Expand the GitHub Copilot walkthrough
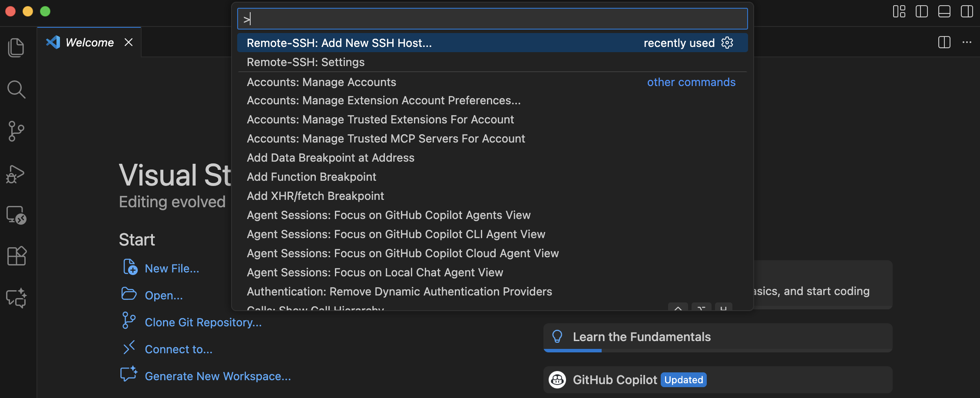 click(614, 380)
